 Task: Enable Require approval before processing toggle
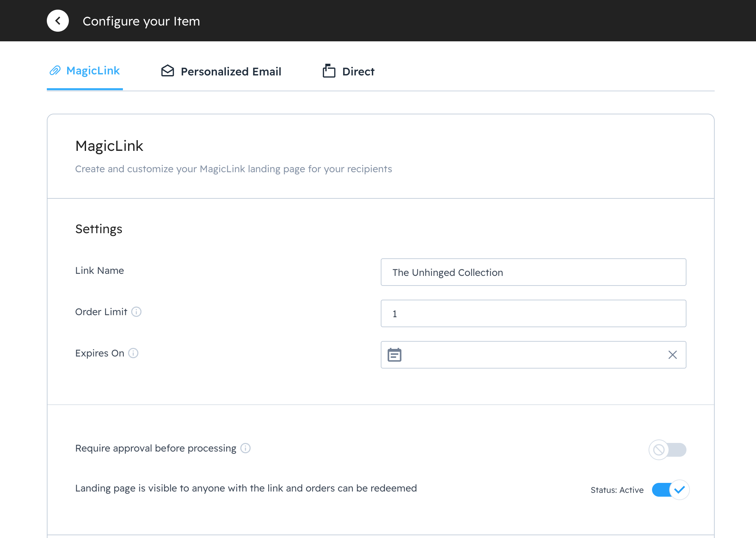(x=668, y=450)
